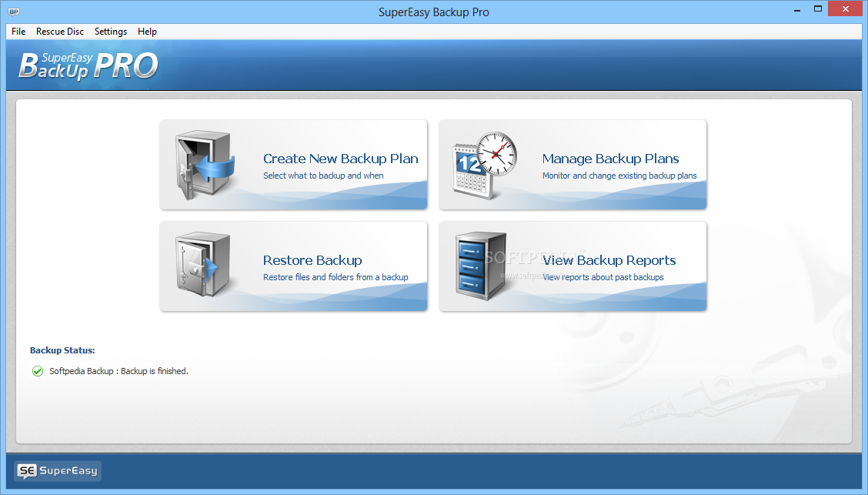Click 'Select what to backup and when' text
Image resolution: width=868 pixels, height=495 pixels.
[323, 176]
